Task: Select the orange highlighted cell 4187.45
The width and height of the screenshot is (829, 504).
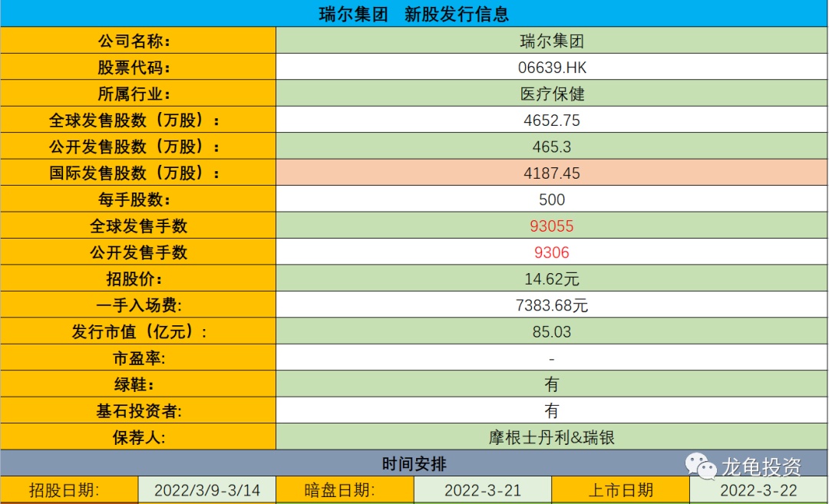Action: [x=551, y=173]
